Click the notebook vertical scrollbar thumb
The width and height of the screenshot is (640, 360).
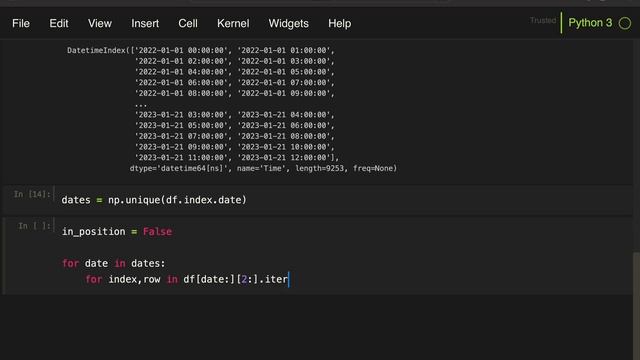coord(636,306)
